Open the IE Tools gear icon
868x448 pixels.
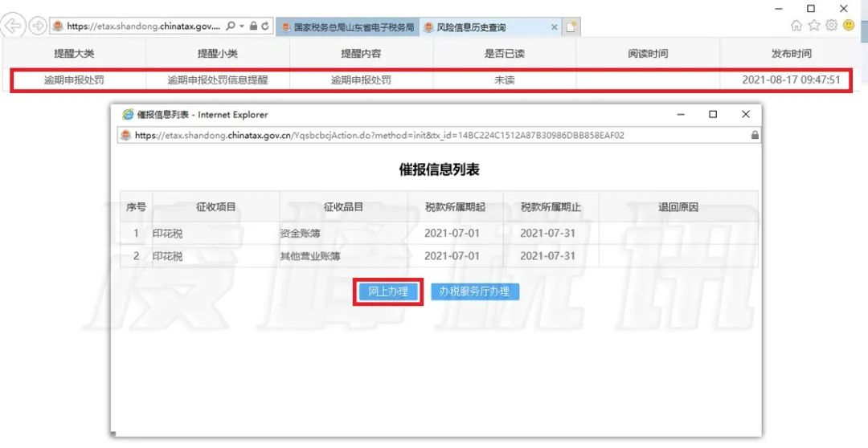831,26
